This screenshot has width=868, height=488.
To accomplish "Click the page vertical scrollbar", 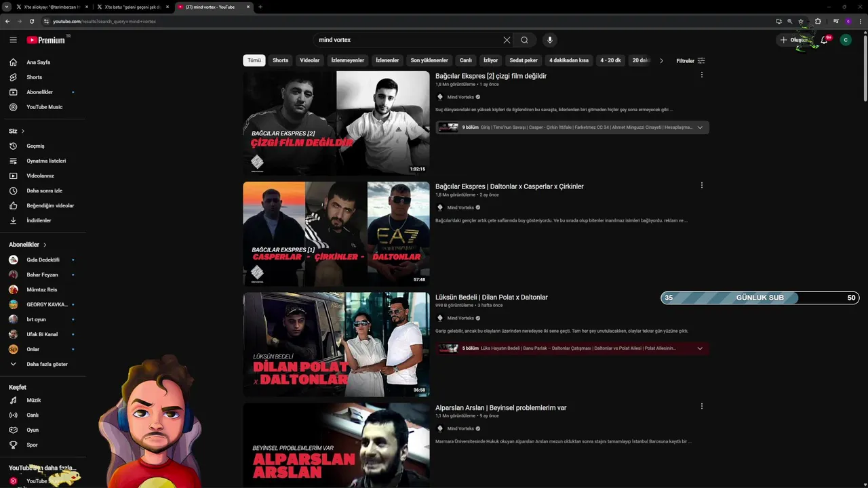I will pos(865,68).
